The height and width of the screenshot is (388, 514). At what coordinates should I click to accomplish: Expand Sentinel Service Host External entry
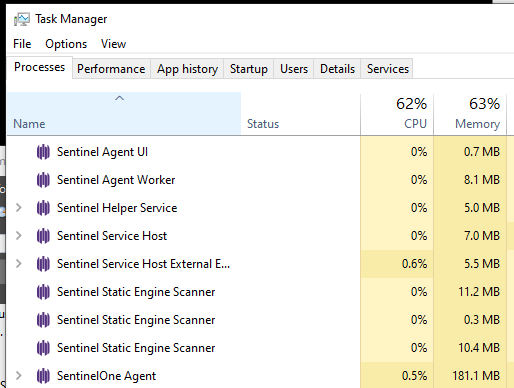19,264
